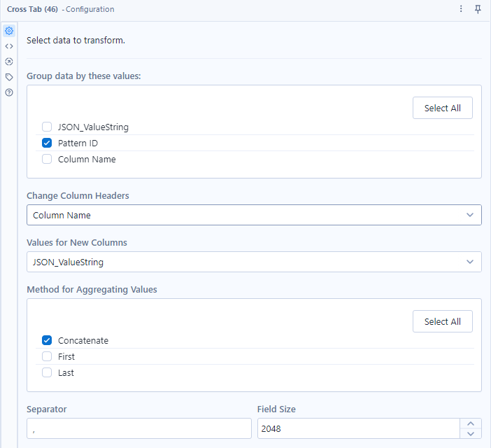Image resolution: width=491 pixels, height=448 pixels.
Task: Click into the Separator text field
Action: (138, 428)
